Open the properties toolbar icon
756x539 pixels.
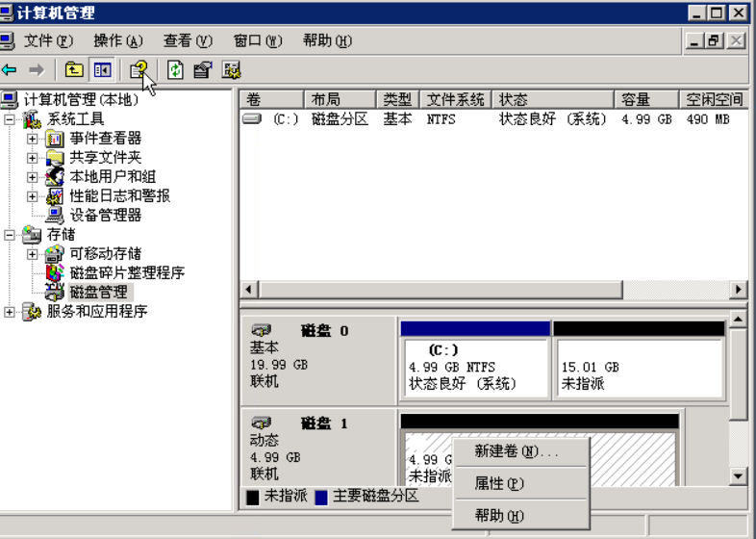(203, 70)
